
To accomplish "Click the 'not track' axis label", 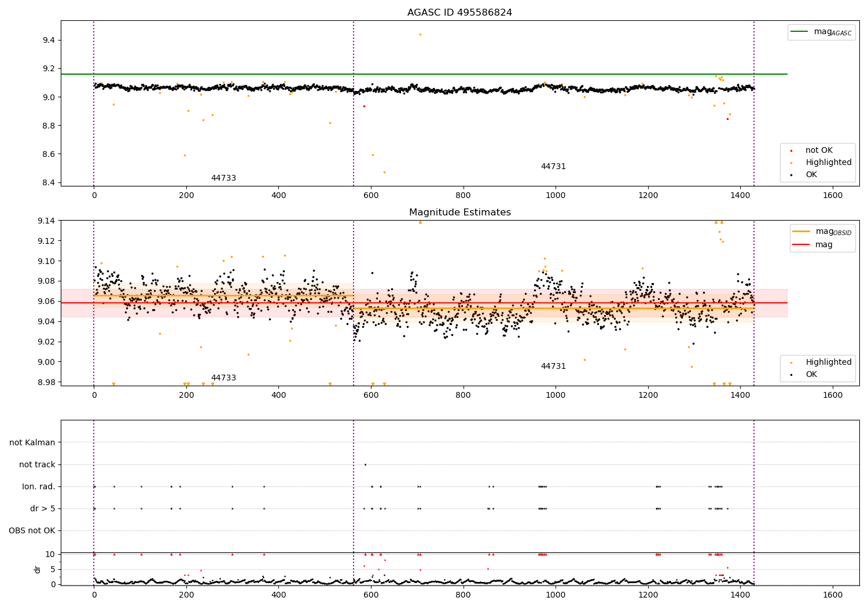I will (37, 464).
